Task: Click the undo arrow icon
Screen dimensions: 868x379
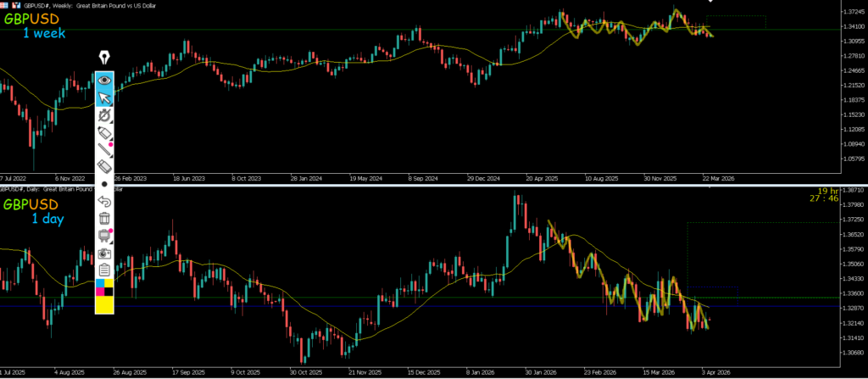Action: point(105,201)
